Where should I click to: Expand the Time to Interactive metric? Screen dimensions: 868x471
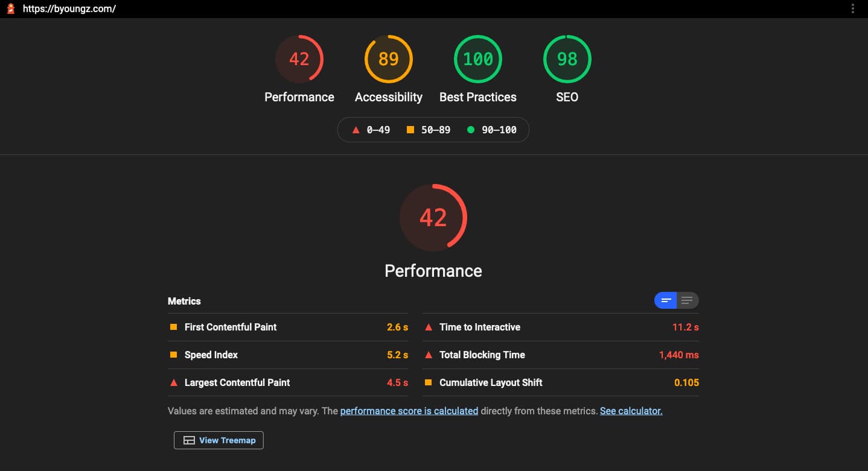[x=479, y=327]
